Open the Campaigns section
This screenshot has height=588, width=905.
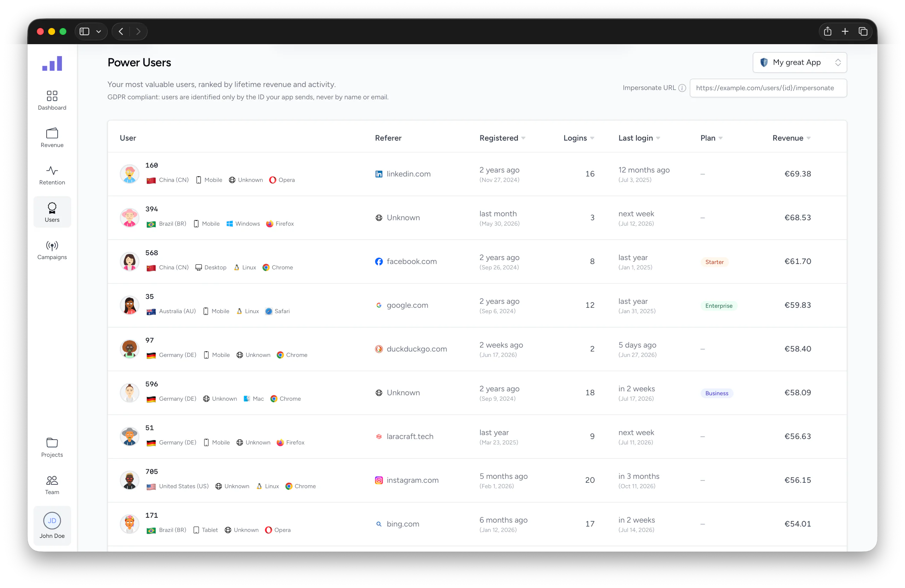pos(52,250)
